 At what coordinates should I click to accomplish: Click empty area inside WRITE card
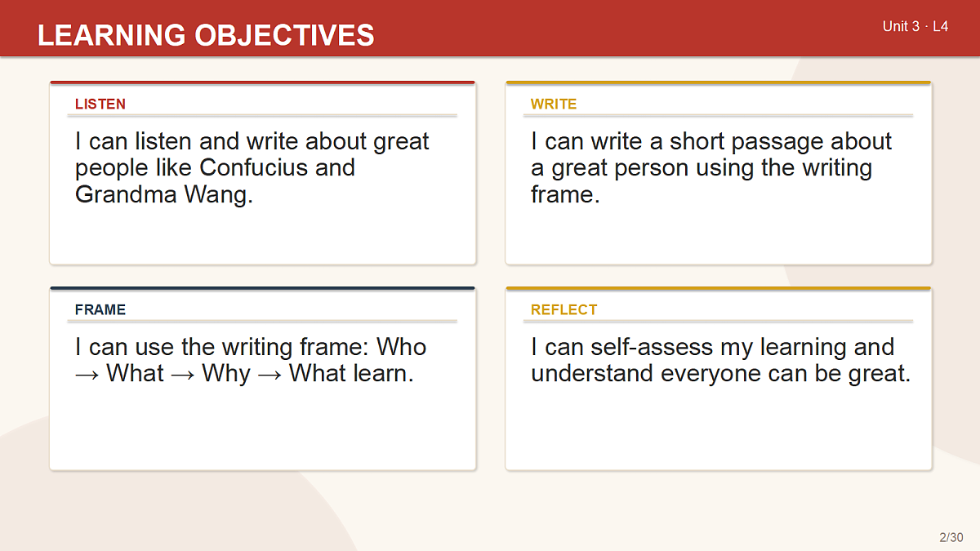tap(719, 237)
